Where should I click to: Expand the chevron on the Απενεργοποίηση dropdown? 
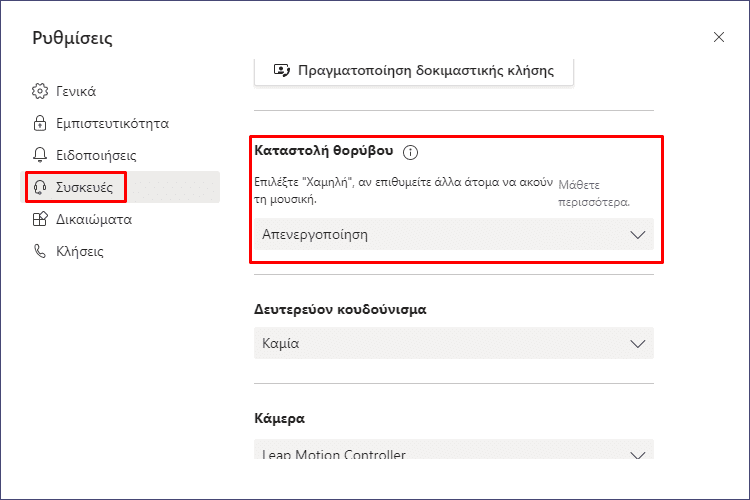pos(638,234)
